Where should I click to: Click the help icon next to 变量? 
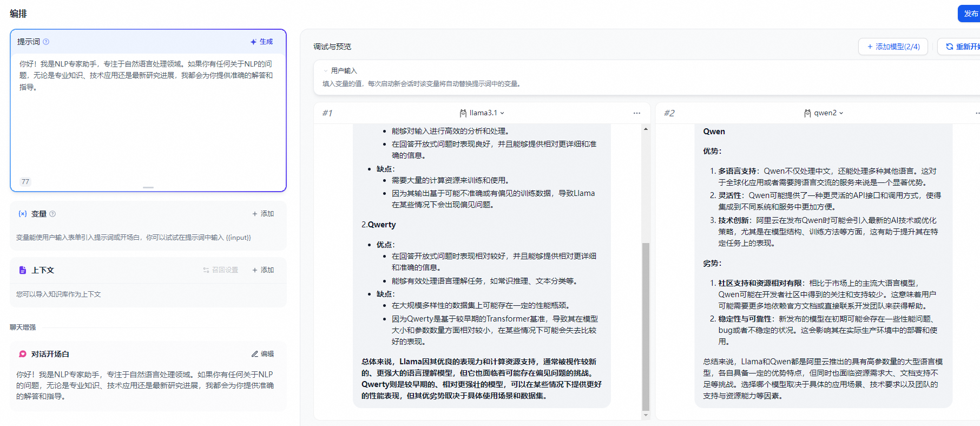(52, 214)
